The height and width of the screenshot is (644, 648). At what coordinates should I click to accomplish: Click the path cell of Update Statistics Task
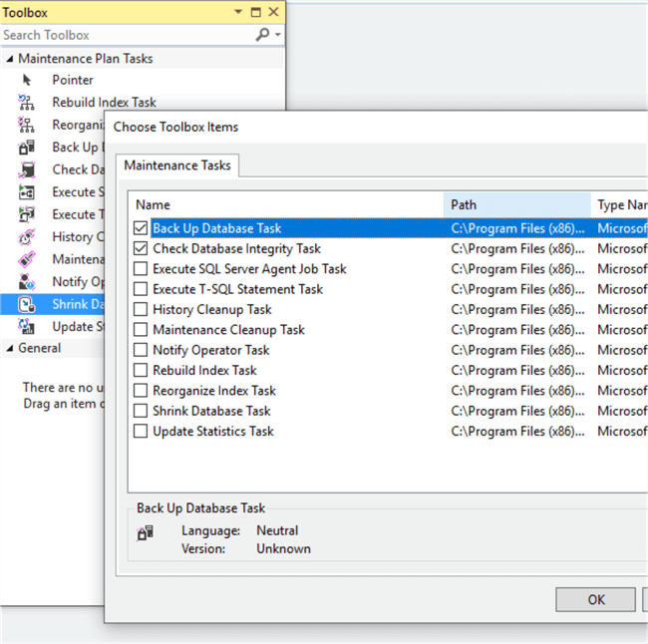coord(517,431)
